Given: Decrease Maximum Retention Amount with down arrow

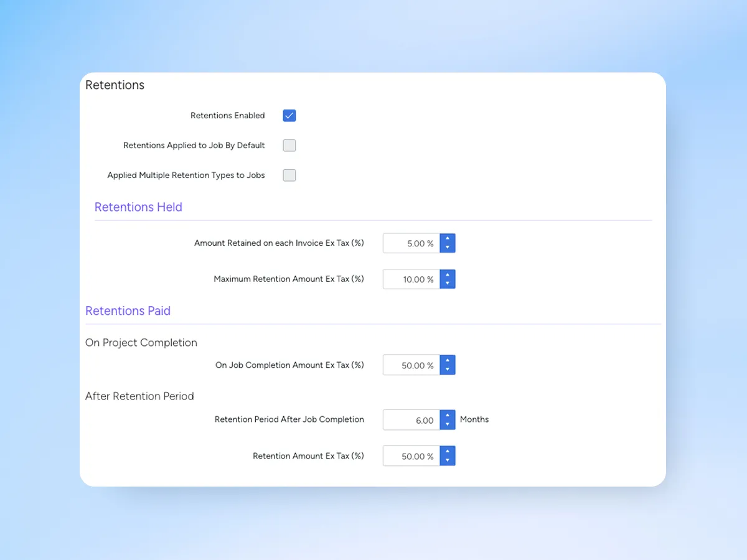Looking at the screenshot, I should [448, 284].
